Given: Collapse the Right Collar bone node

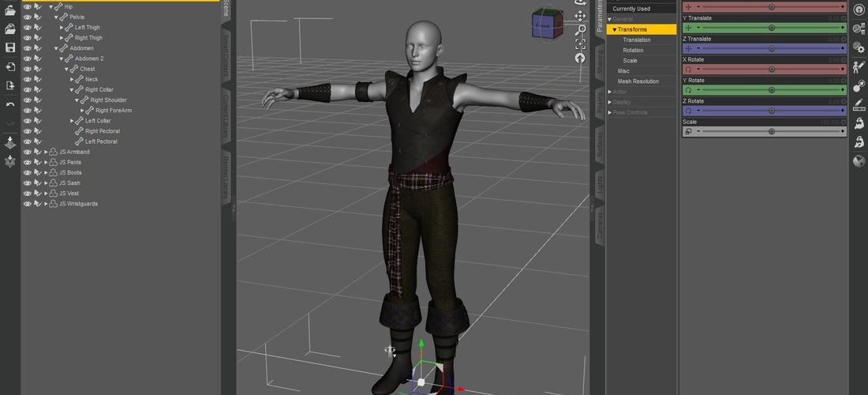Looking at the screenshot, I should coord(72,90).
